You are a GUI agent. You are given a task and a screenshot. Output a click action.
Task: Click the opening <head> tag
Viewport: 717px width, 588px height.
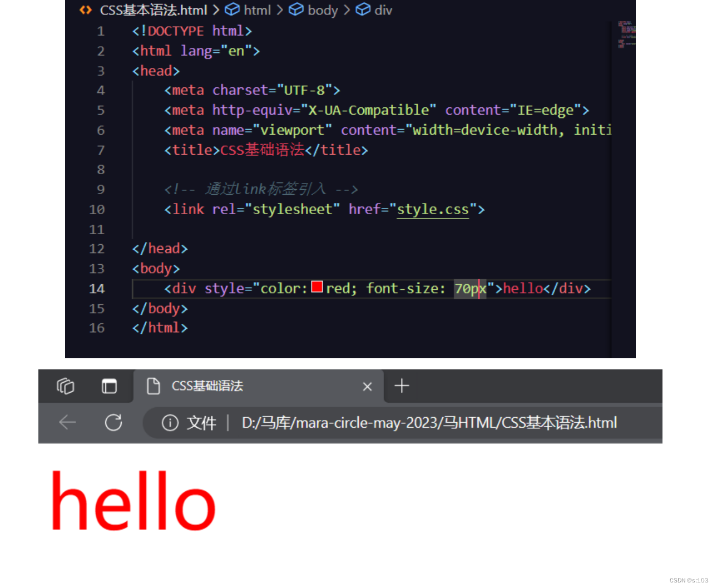pyautogui.click(x=156, y=71)
